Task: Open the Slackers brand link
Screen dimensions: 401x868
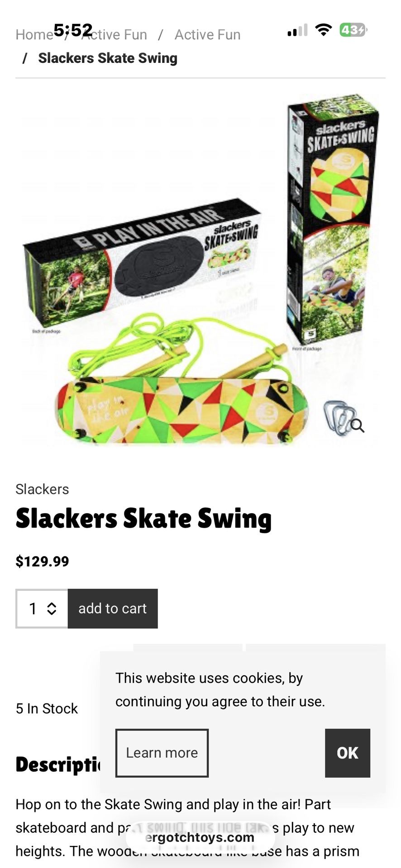Action: click(42, 489)
